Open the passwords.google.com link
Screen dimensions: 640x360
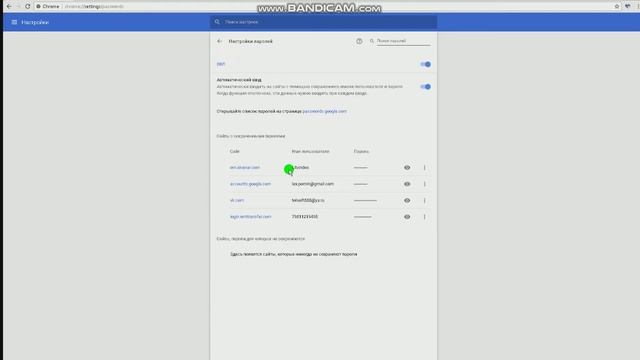tap(324, 111)
